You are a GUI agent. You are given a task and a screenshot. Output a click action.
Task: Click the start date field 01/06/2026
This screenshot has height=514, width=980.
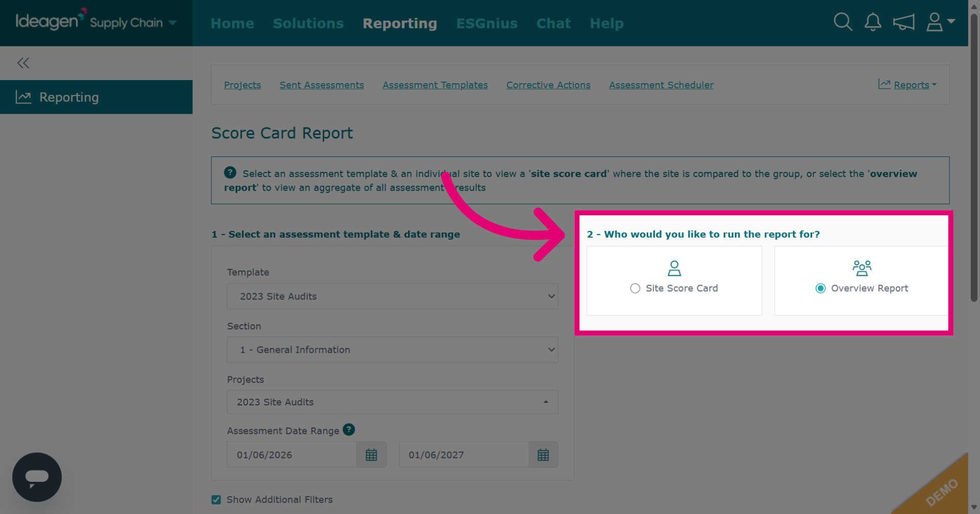point(292,455)
